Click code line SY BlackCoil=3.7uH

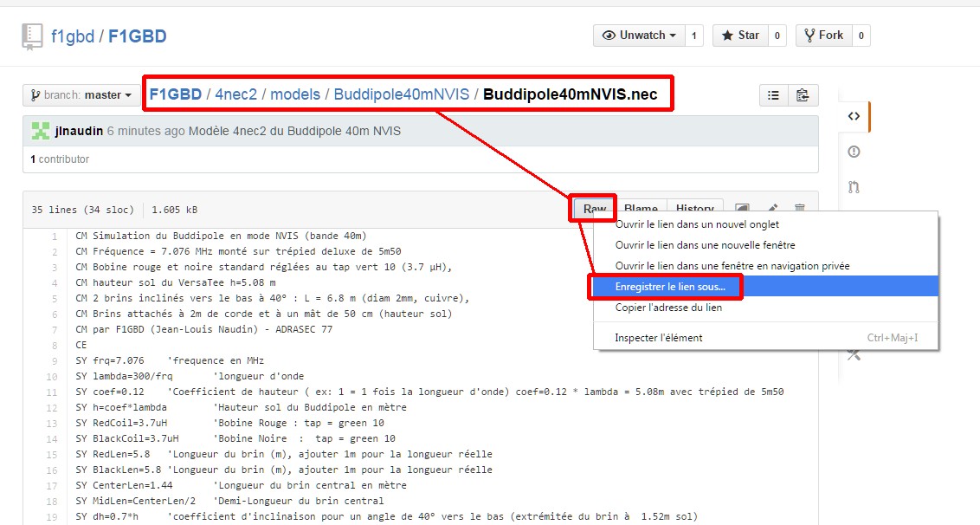click(x=235, y=438)
